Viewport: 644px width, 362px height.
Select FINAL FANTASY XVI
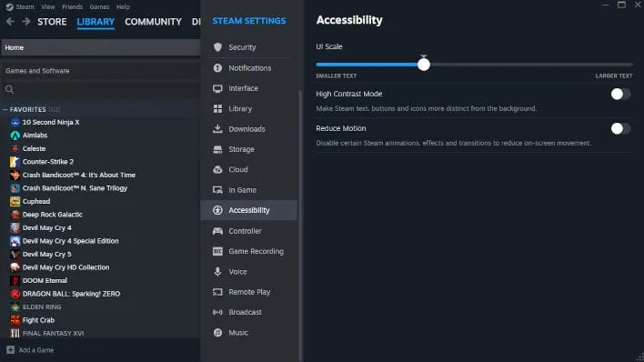tap(54, 333)
